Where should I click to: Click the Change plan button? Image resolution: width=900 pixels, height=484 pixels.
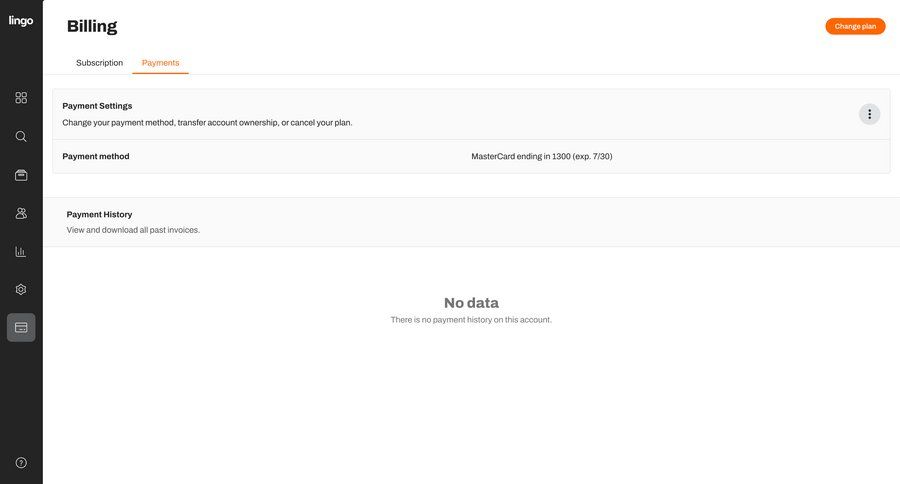pos(855,26)
